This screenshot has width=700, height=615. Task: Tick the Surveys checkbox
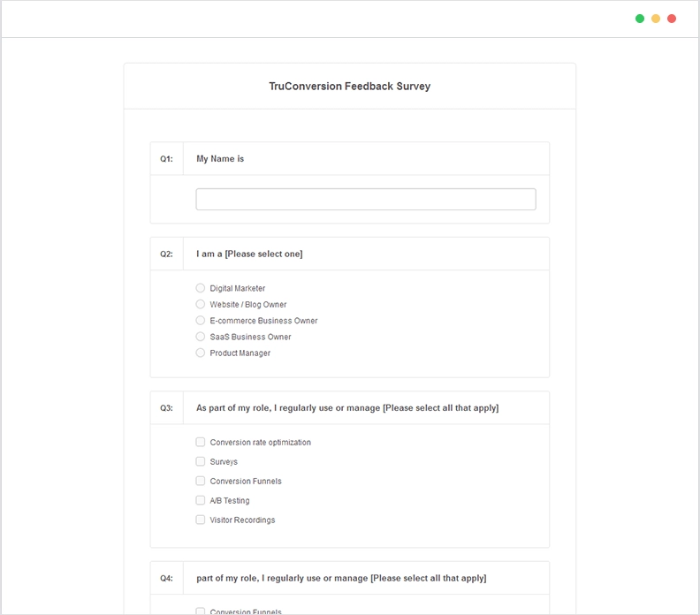point(201,461)
